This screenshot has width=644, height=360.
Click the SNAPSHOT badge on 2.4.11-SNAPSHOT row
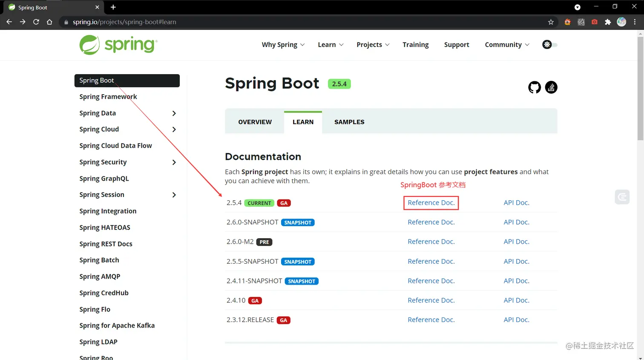click(302, 281)
